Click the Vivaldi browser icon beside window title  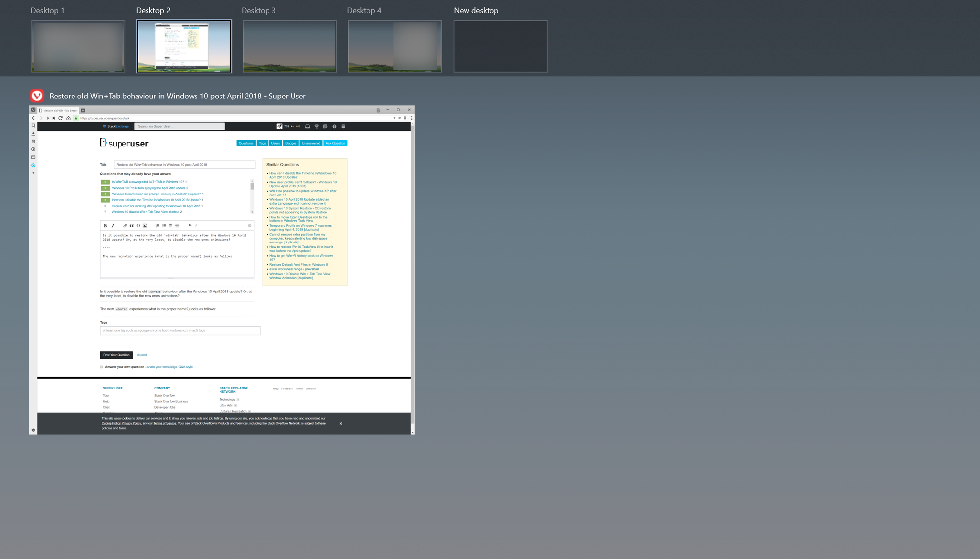(x=37, y=96)
